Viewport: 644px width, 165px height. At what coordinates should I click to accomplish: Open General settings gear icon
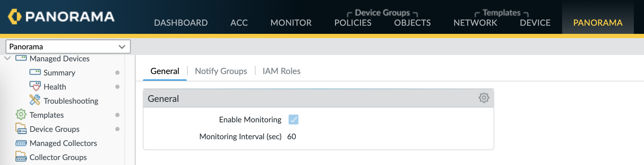(484, 98)
